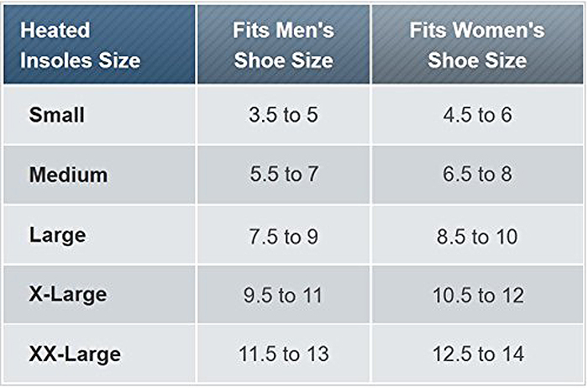
Task: Click the word Women's in the header
Action: pyautogui.click(x=496, y=31)
